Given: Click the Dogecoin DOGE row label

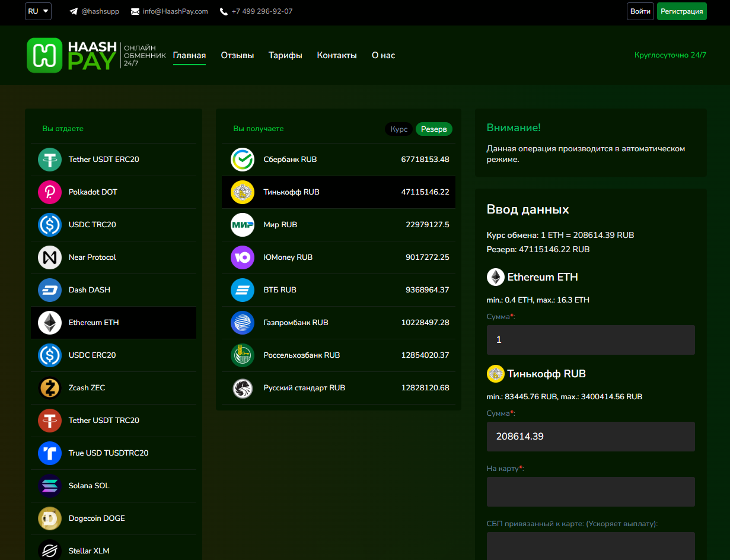Looking at the screenshot, I should pos(97,518).
